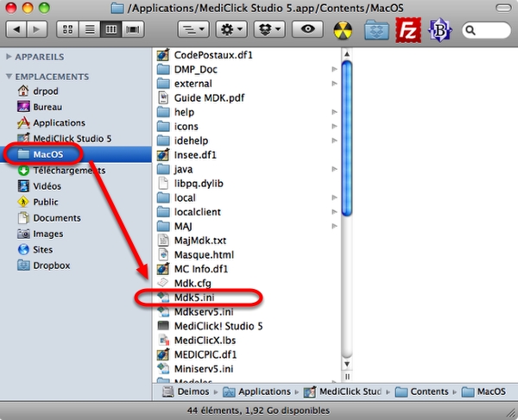Expand the icons folder arrow
This screenshot has height=420, width=518.
pos(334,127)
